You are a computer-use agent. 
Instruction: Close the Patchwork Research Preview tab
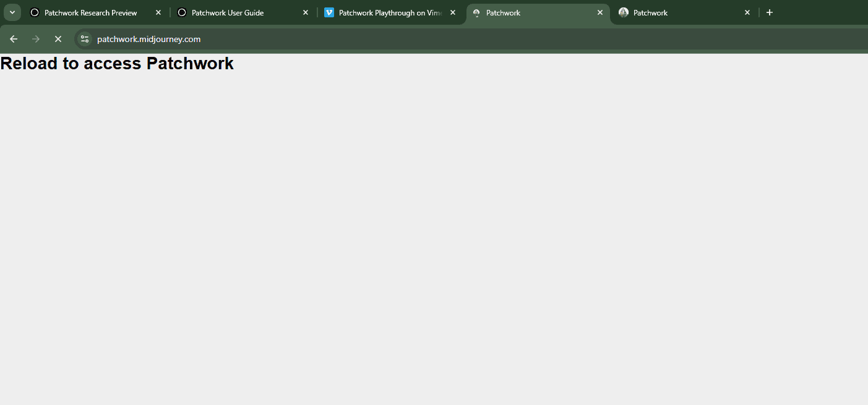tap(158, 12)
